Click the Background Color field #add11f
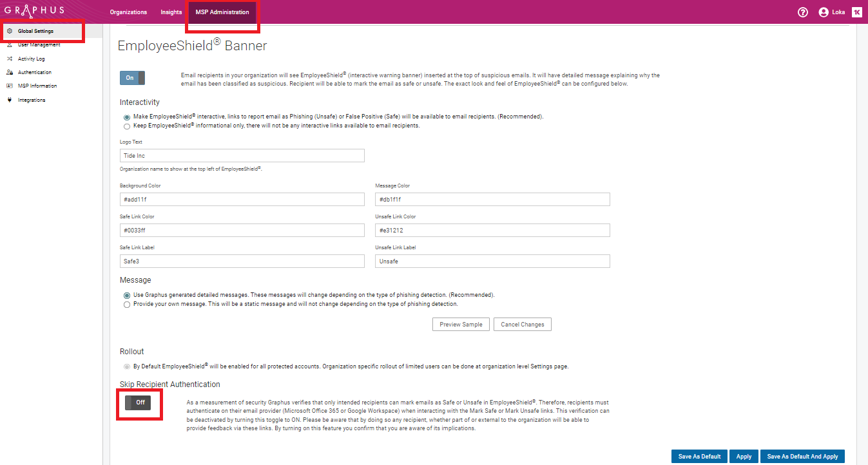 click(242, 199)
